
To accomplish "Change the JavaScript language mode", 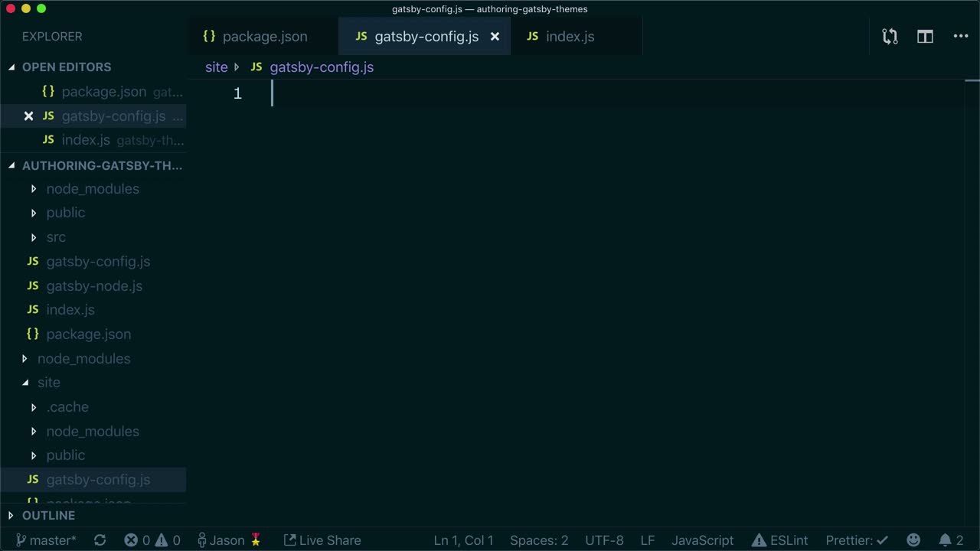I will (x=702, y=540).
